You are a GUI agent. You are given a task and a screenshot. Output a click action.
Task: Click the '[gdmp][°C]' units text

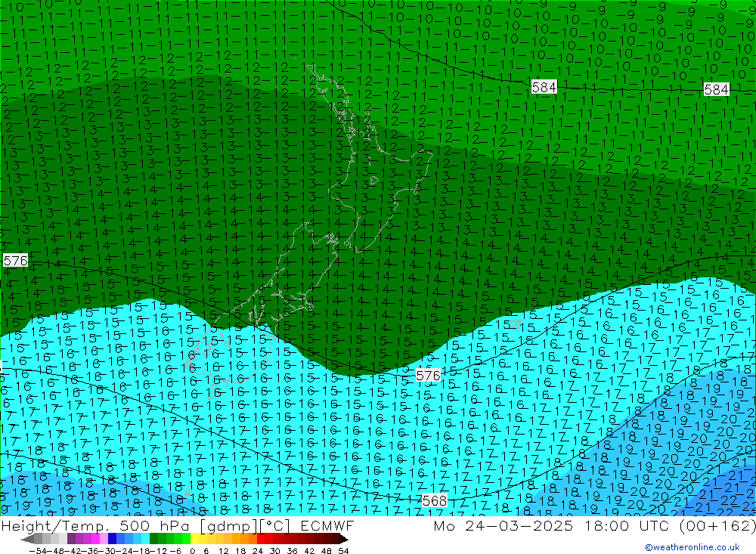[x=244, y=526]
